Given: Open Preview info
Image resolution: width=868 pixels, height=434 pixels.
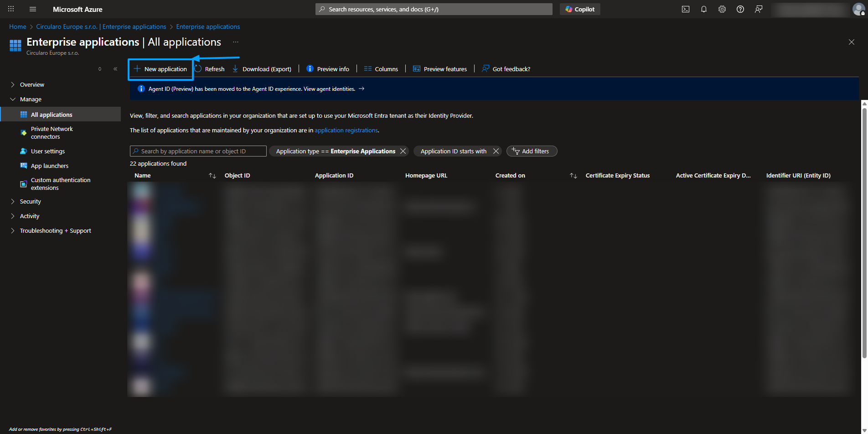Looking at the screenshot, I should coord(328,69).
